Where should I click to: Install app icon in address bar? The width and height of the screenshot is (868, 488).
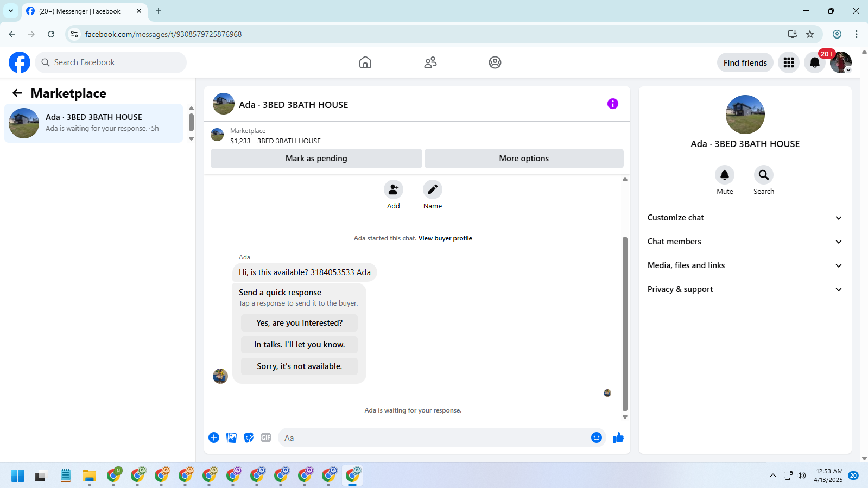tap(793, 34)
